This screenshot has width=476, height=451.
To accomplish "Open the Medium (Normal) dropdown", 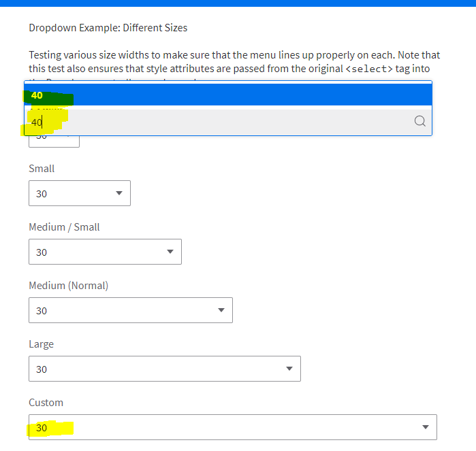I will (131, 310).
